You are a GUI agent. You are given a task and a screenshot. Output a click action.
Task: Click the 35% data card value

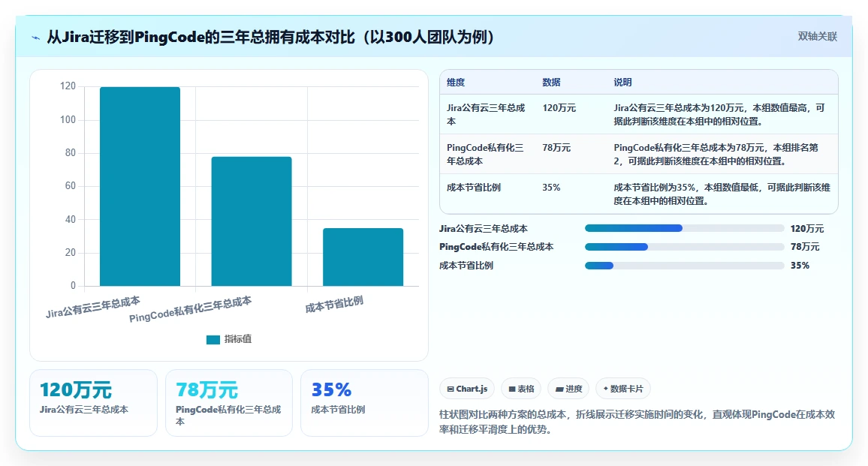(332, 390)
